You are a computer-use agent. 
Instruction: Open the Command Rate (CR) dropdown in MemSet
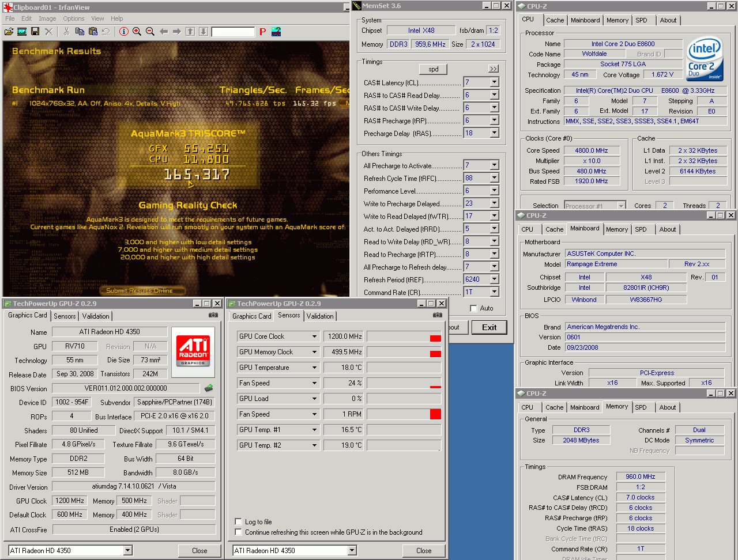(494, 292)
